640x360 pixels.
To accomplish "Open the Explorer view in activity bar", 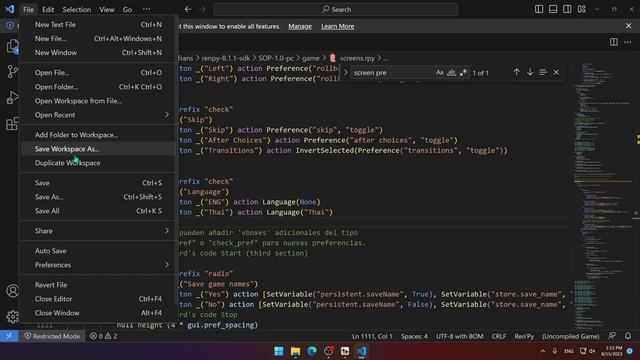I will click(x=12, y=46).
